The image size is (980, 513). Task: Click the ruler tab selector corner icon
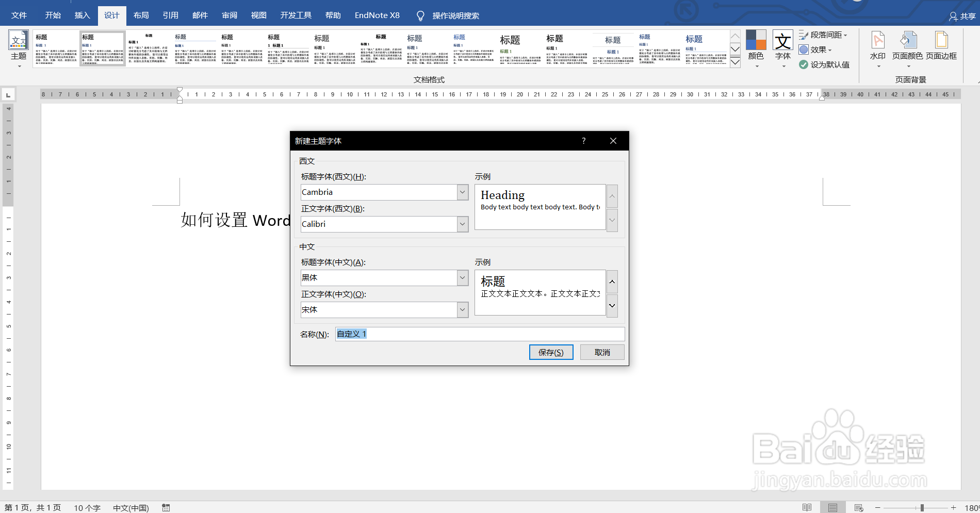[x=8, y=95]
